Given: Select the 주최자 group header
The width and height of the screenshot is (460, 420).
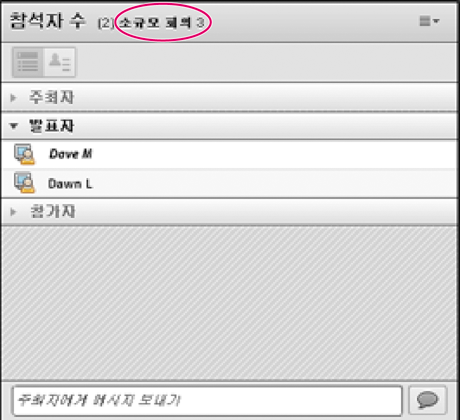Looking at the screenshot, I should point(229,97).
